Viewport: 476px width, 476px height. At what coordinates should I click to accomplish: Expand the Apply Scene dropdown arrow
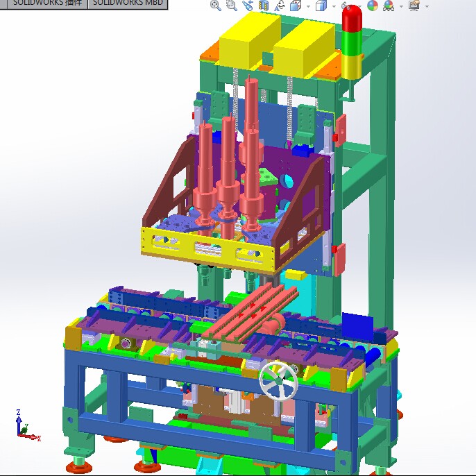click(401, 6)
